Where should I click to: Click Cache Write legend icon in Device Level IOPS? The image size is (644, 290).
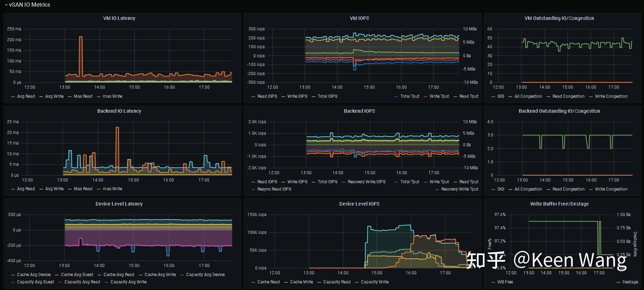click(x=286, y=282)
